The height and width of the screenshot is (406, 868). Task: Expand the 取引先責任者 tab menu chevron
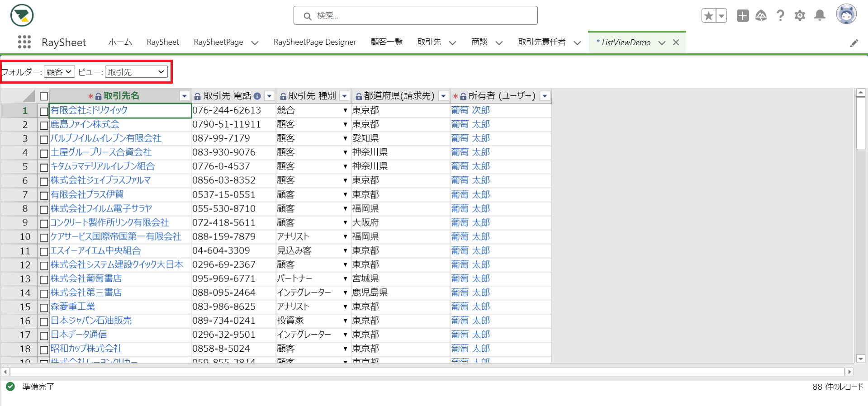coord(577,43)
